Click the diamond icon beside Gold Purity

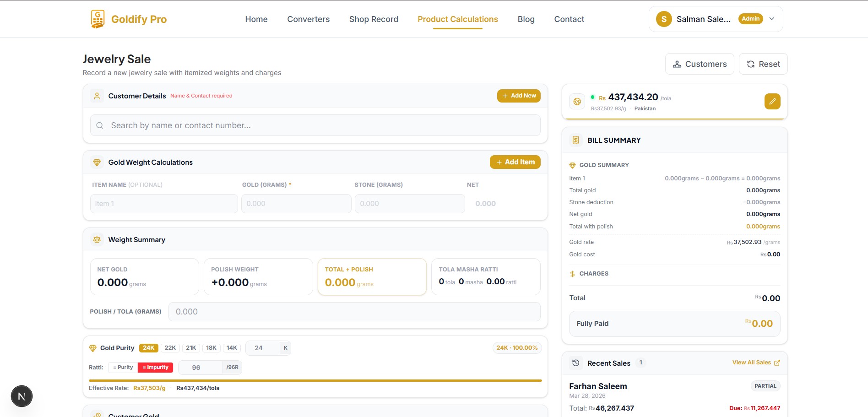pos(93,348)
